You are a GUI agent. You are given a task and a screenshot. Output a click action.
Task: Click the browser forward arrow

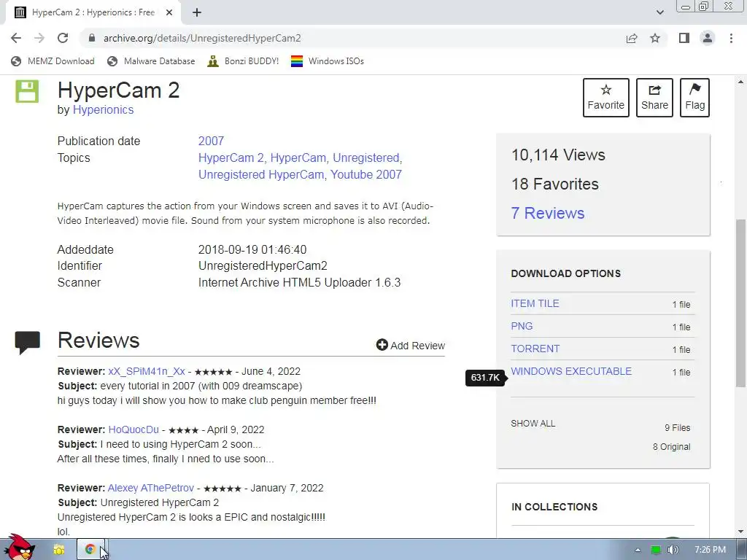tap(39, 38)
